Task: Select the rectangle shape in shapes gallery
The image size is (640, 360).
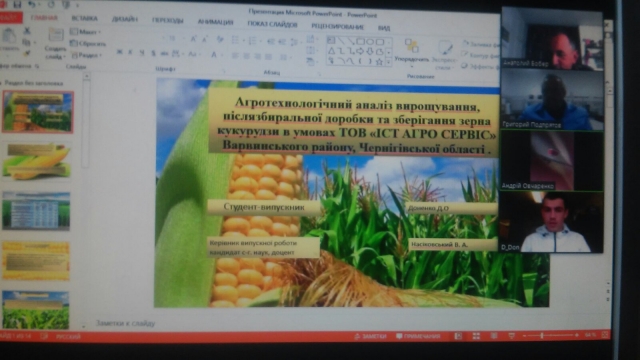Action: (361, 41)
